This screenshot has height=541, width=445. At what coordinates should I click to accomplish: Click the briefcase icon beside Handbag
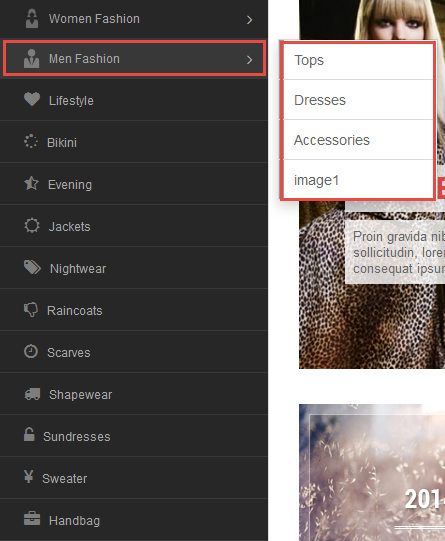(x=32, y=519)
